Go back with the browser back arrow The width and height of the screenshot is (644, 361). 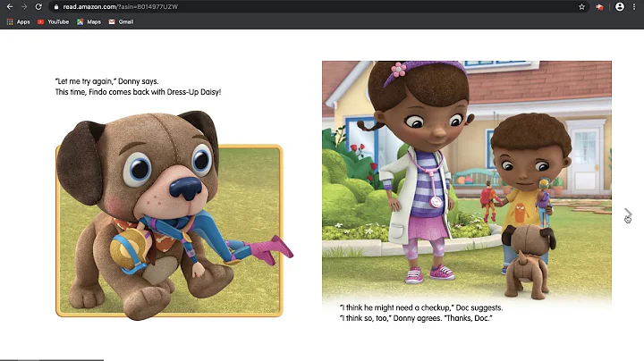(x=10, y=6)
